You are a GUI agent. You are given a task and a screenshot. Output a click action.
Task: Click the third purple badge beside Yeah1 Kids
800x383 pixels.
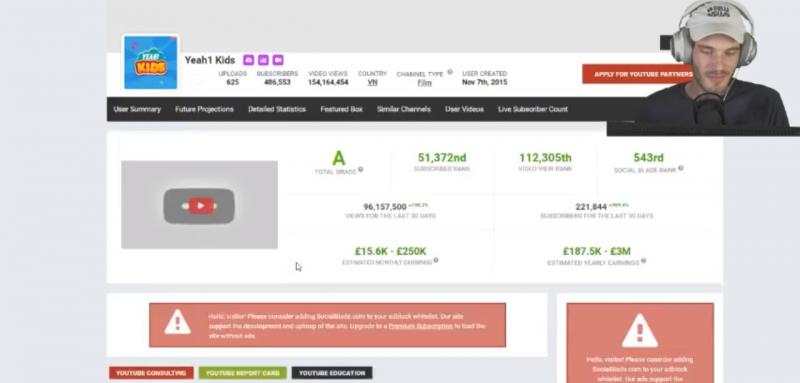pos(278,60)
